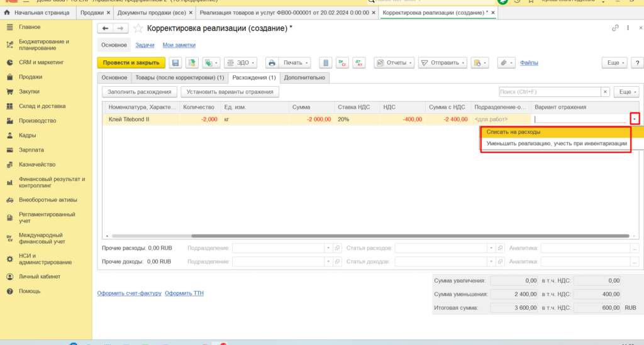Add document to favorites star
The width and height of the screenshot is (644, 345).
point(138,28)
